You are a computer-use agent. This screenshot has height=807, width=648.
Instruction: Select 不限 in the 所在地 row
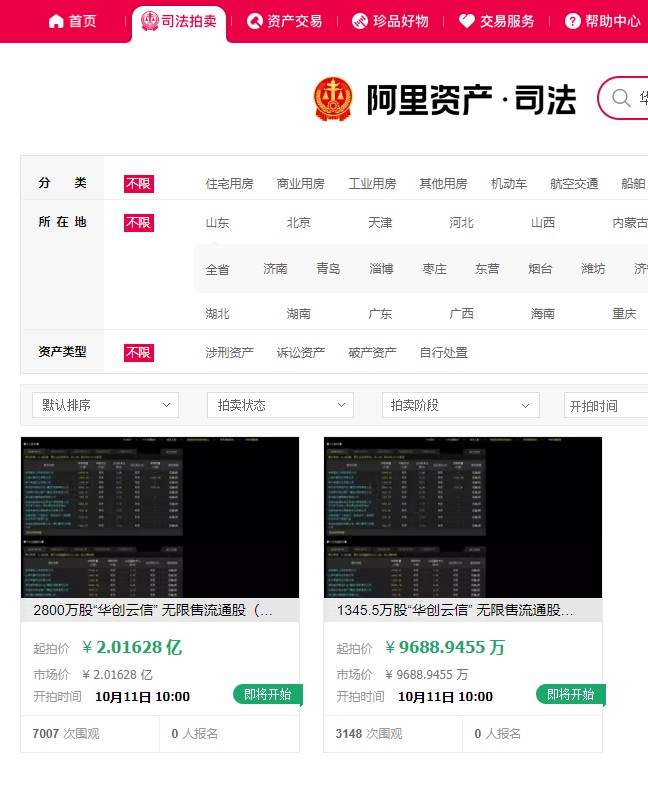(x=138, y=223)
